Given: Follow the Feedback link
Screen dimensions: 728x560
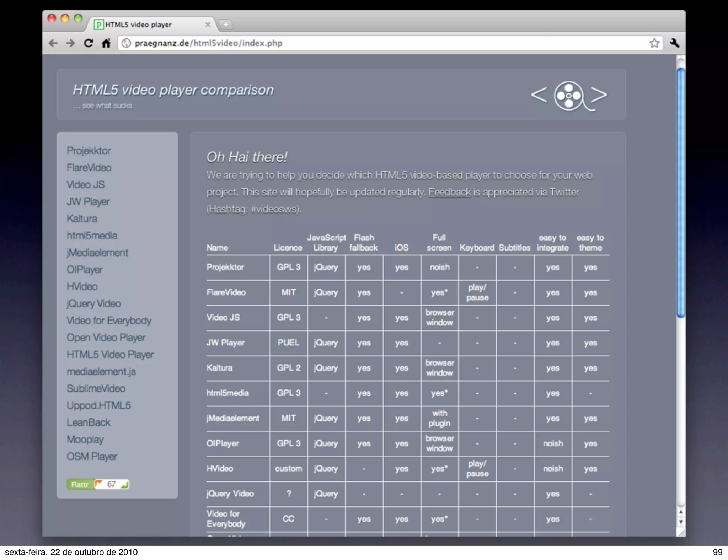Looking at the screenshot, I should coord(449,192).
